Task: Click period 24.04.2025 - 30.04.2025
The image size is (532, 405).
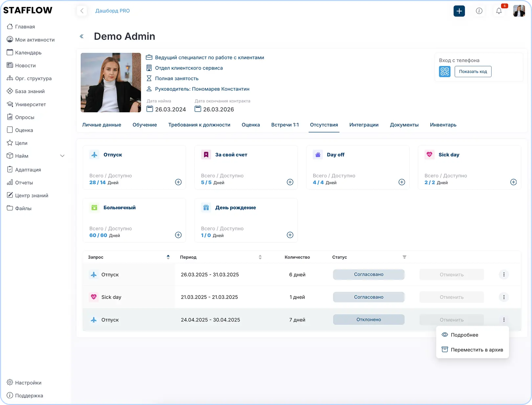Action: (211, 320)
